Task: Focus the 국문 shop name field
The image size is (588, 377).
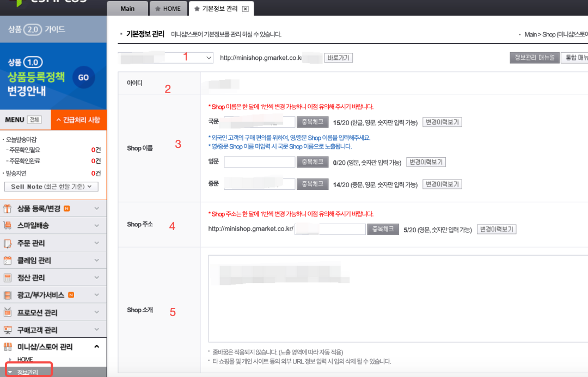Action: point(260,122)
